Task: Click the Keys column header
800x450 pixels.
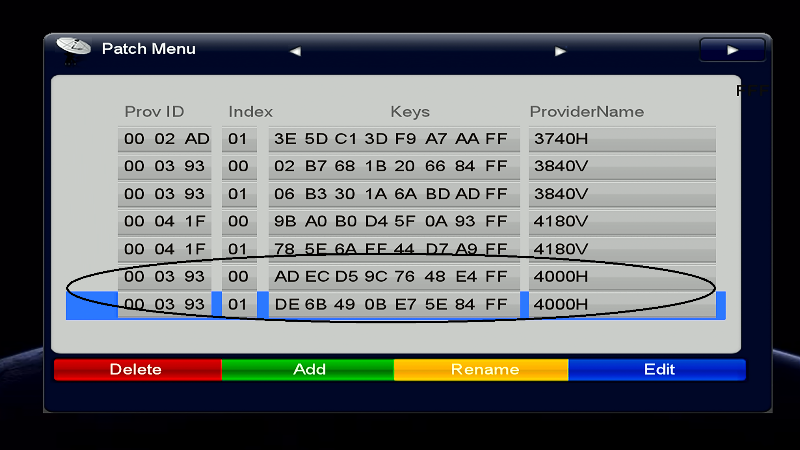Action: point(408,111)
